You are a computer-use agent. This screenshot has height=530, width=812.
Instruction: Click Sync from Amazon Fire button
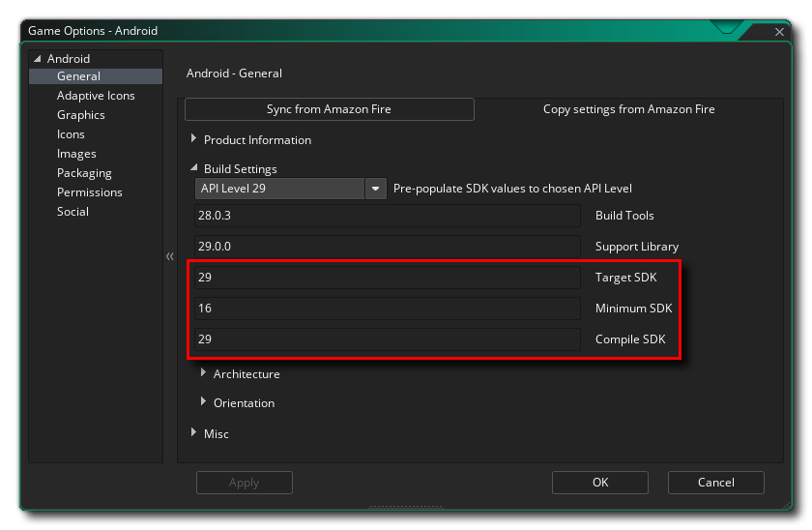329,109
